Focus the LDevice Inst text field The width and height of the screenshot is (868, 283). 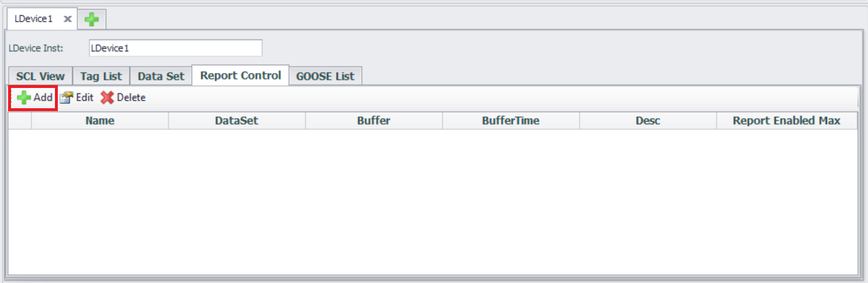(x=175, y=48)
